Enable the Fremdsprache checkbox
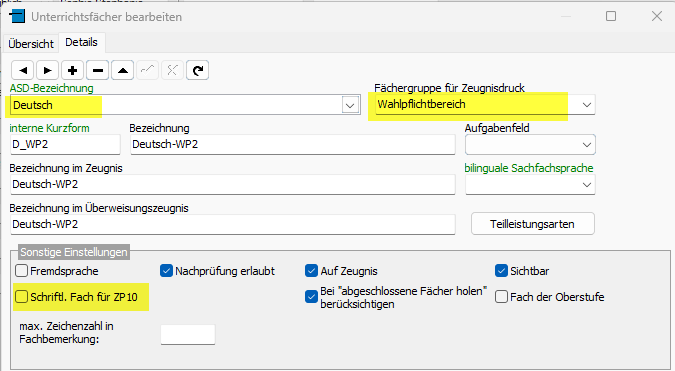The image size is (675, 371). click(22, 271)
